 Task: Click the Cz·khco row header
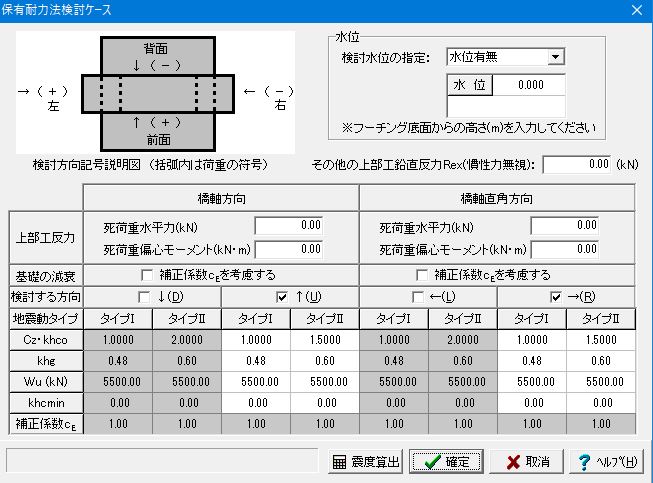coord(46,340)
